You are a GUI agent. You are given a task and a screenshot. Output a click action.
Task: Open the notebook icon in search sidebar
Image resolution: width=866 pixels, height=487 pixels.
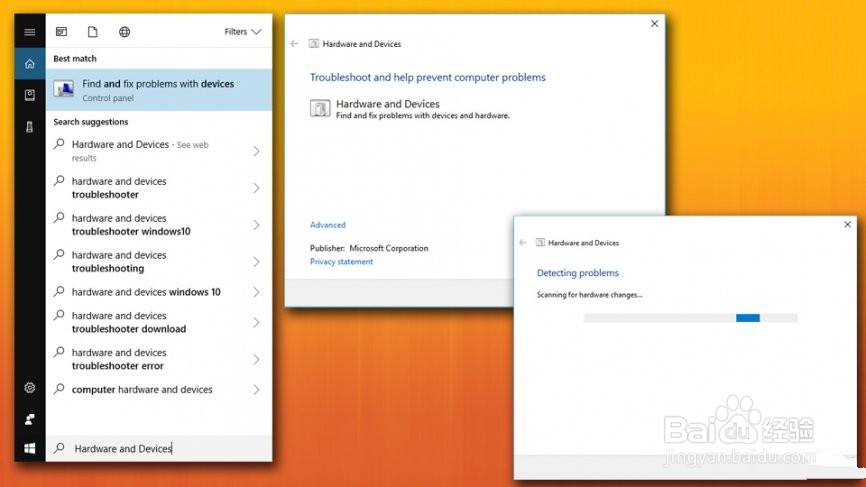[x=30, y=95]
